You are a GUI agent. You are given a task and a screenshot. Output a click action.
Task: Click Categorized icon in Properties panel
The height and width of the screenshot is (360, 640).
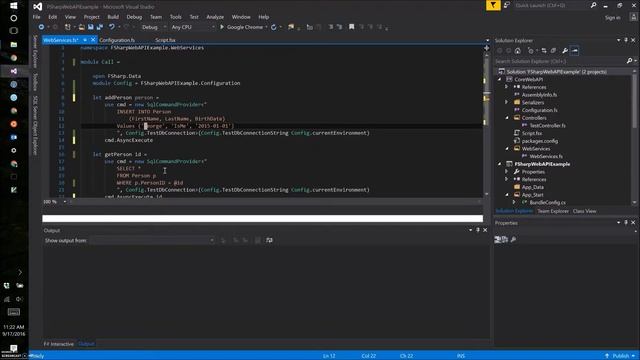pyautogui.click(x=498, y=240)
